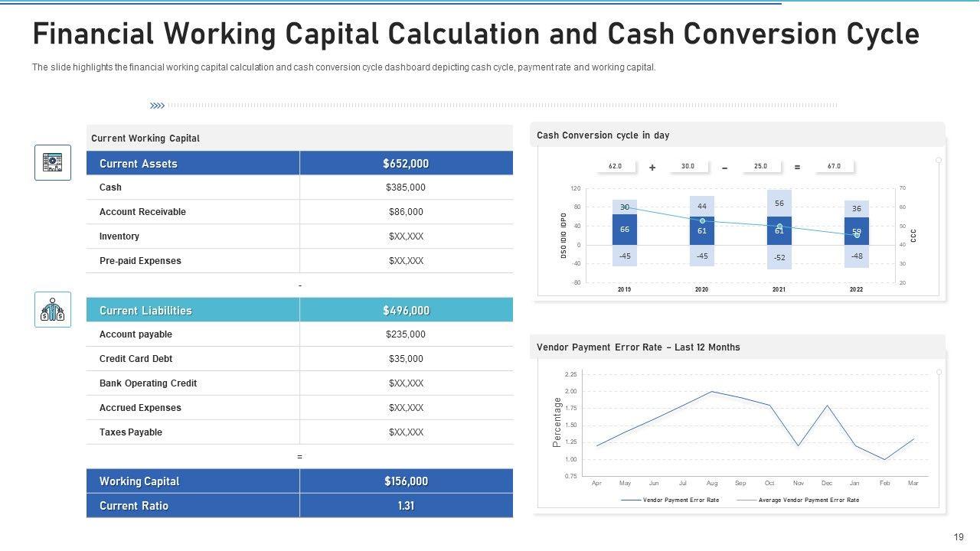This screenshot has width=980, height=551.
Task: Select the 'Inventory' row label
Action: point(119,236)
